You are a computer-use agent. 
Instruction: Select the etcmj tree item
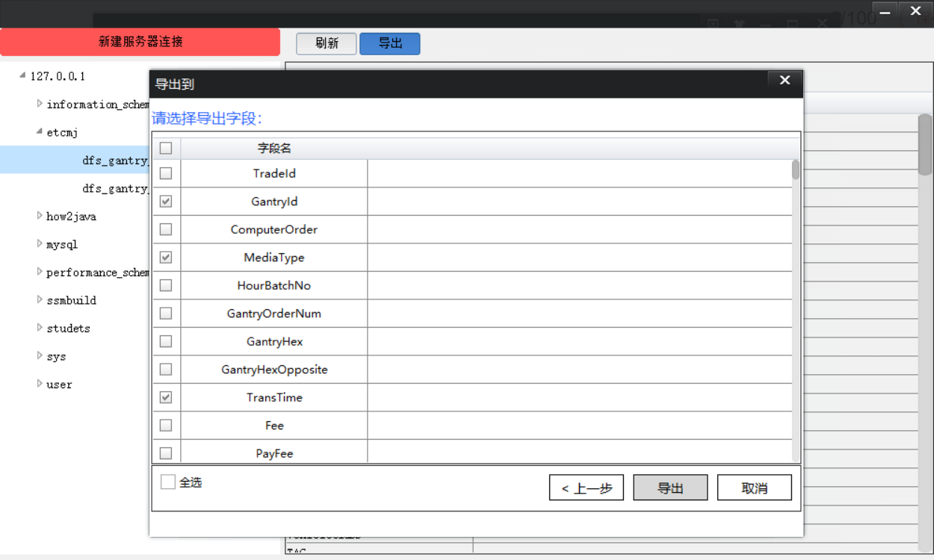tap(62, 133)
